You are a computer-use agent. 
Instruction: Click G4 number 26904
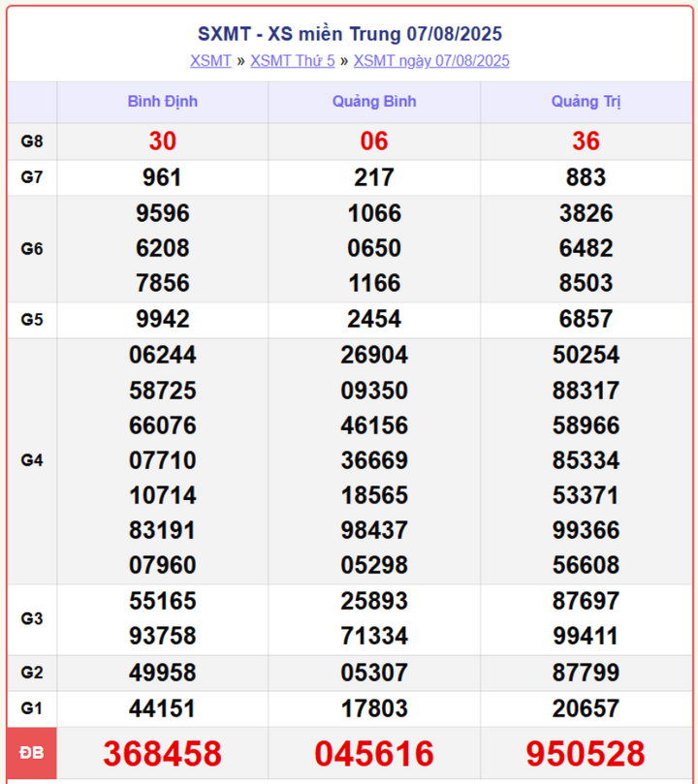pyautogui.click(x=374, y=355)
